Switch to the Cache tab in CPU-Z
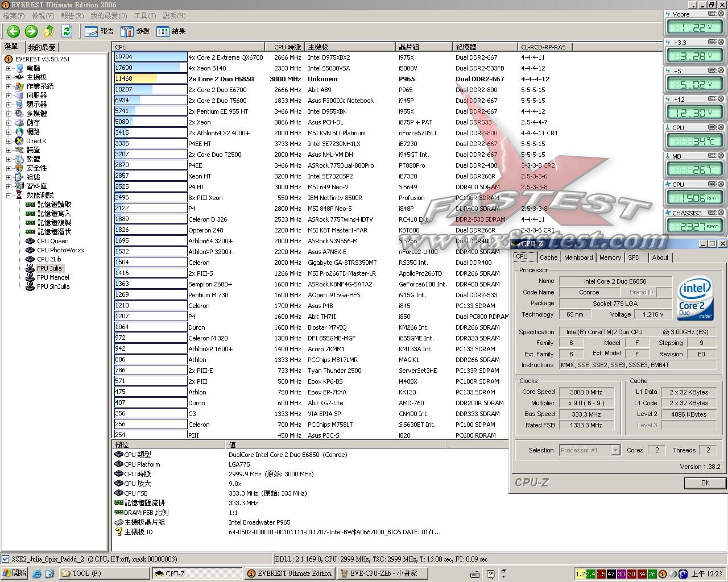 (x=548, y=257)
